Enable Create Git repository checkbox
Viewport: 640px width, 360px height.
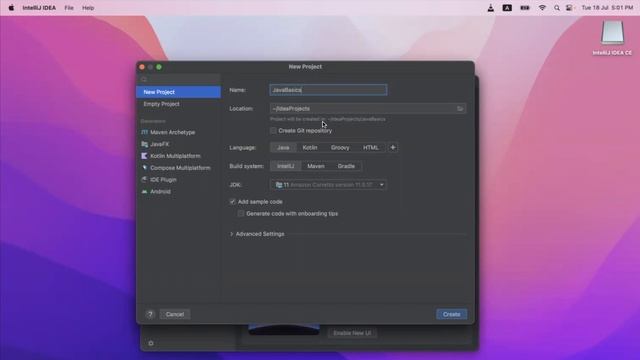(x=273, y=131)
